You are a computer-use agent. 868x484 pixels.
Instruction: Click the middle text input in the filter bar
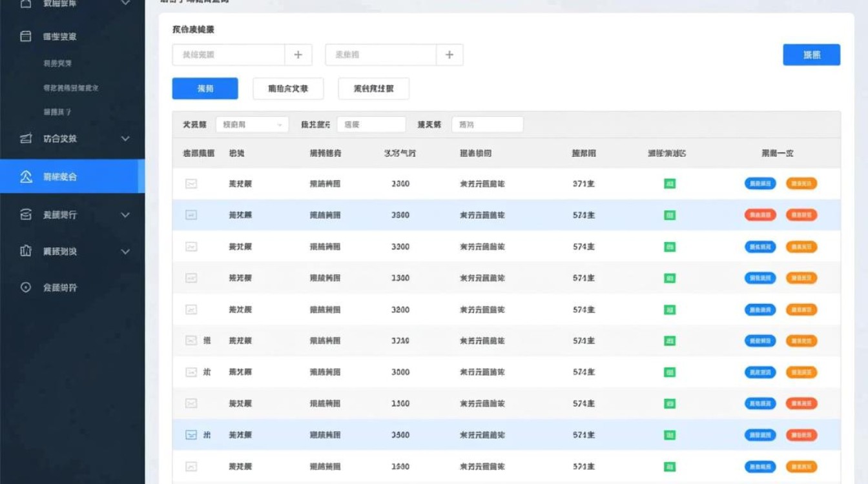tap(371, 125)
